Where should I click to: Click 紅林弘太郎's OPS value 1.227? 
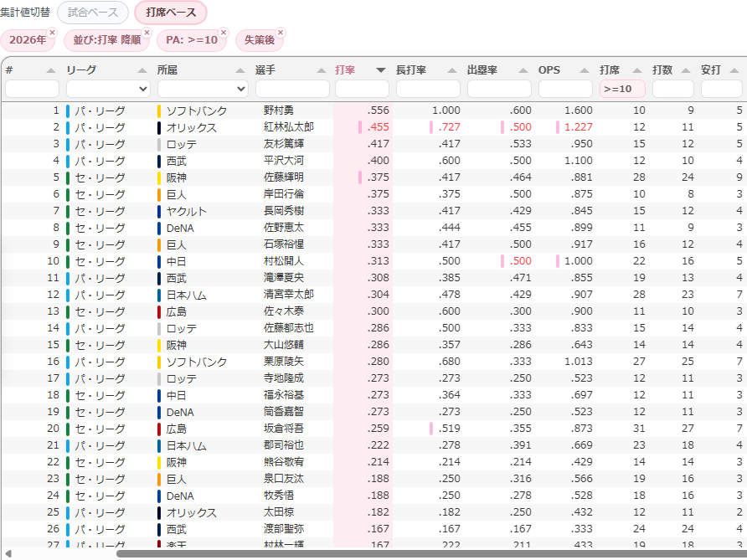coord(579,127)
